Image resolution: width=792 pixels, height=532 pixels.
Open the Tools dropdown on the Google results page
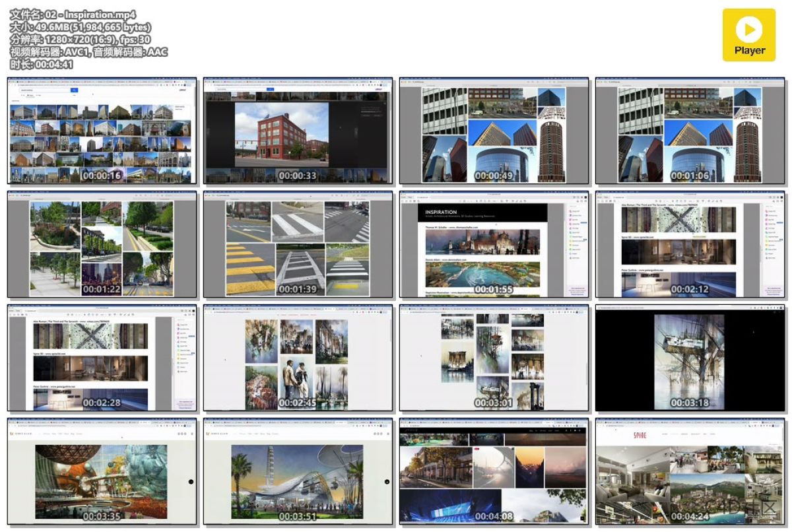pos(75,94)
